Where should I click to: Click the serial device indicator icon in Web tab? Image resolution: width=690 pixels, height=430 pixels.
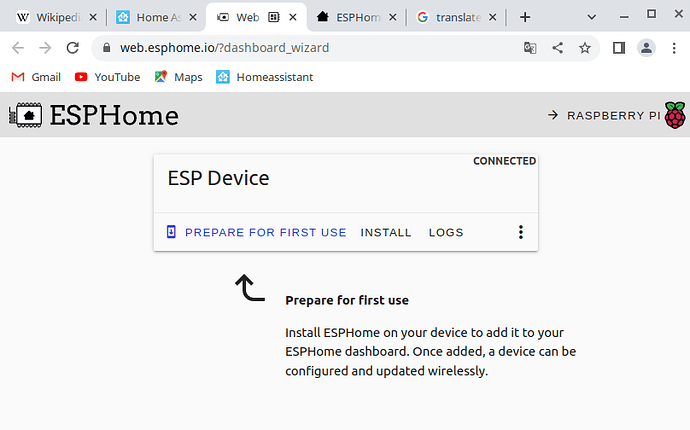274,17
